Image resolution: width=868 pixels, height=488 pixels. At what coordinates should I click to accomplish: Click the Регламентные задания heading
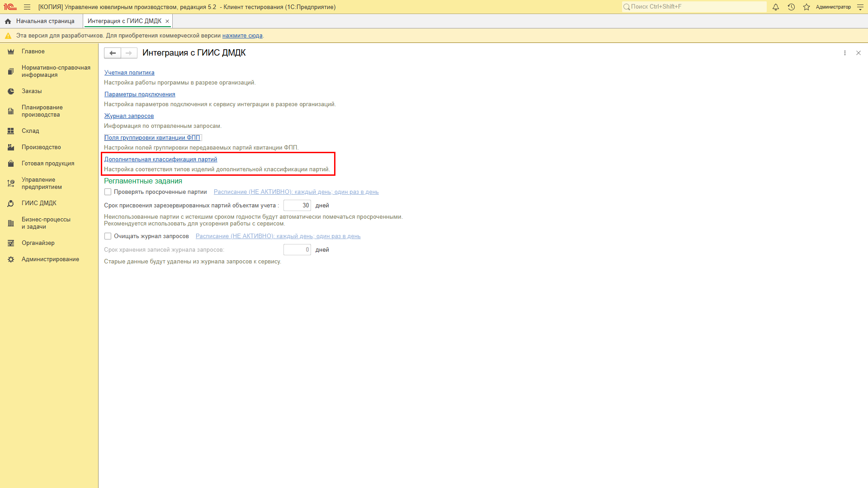point(143,181)
